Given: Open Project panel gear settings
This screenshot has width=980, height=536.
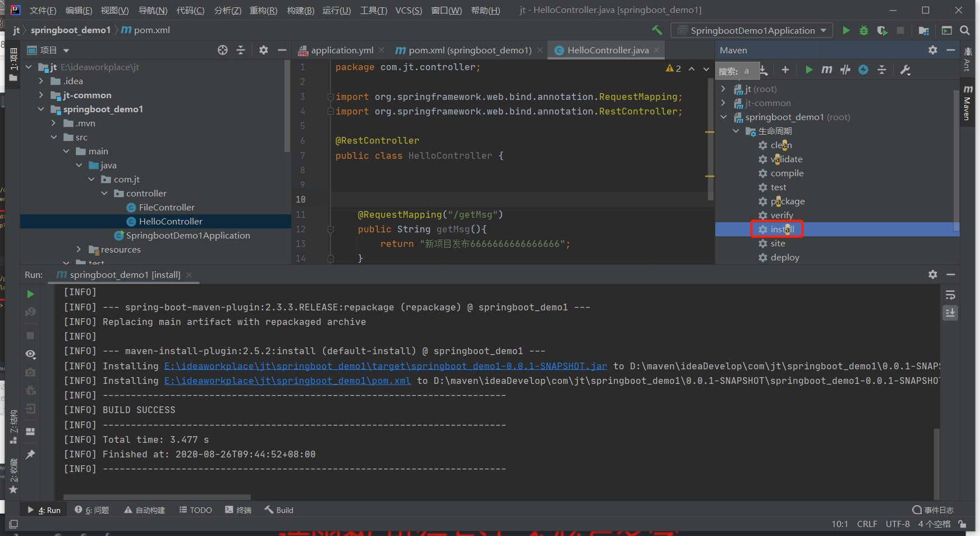Looking at the screenshot, I should [264, 50].
